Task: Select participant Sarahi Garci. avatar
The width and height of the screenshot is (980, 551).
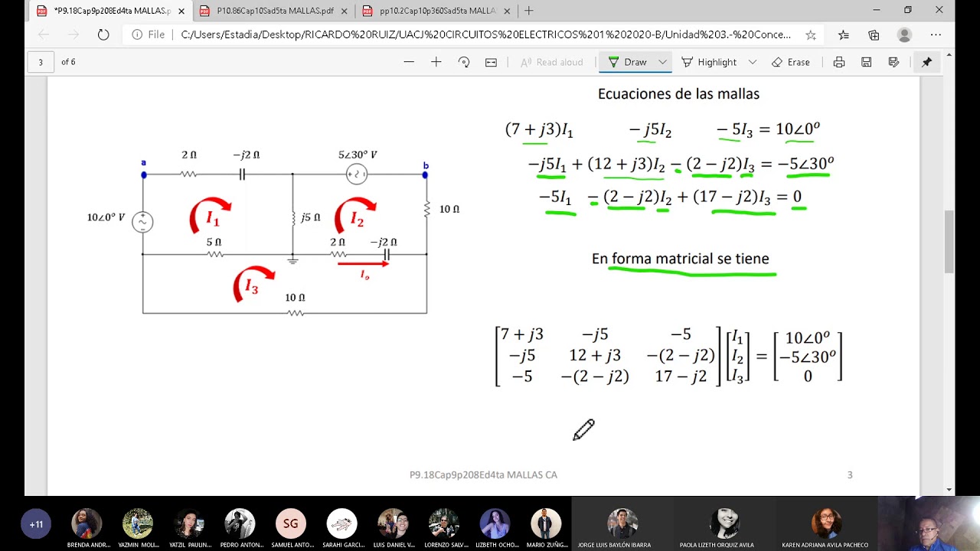Action: coord(341,523)
